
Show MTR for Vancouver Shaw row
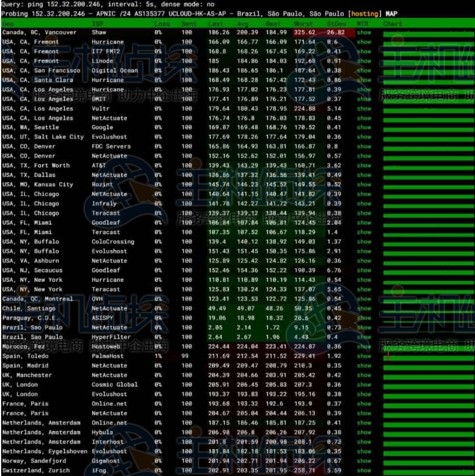point(364,32)
